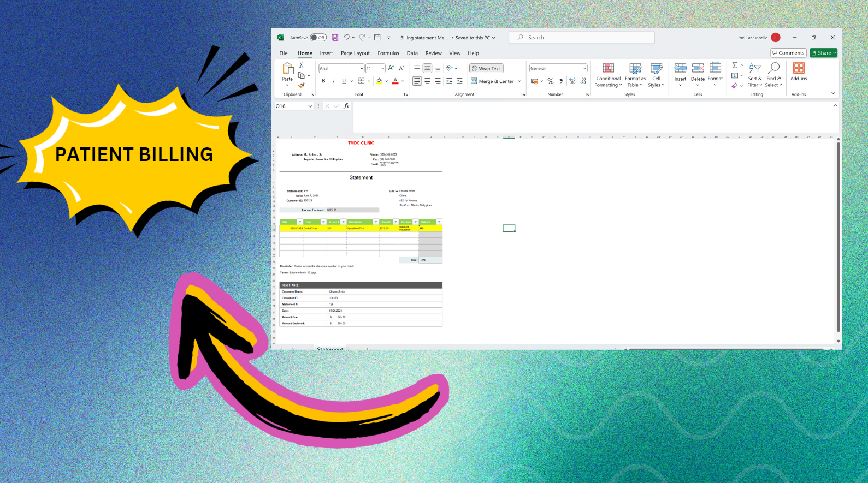Undo the last action
Screen dimensions: 868x483
pos(346,38)
